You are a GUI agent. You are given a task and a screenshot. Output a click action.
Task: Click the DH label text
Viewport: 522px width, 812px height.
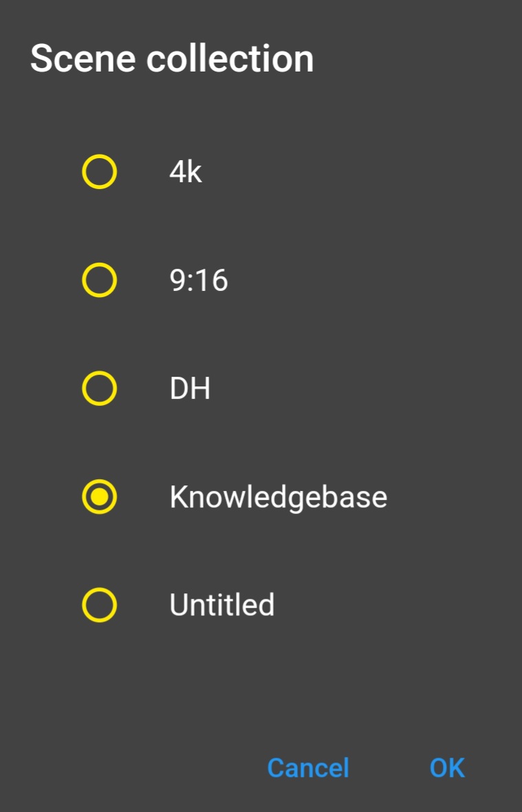190,388
